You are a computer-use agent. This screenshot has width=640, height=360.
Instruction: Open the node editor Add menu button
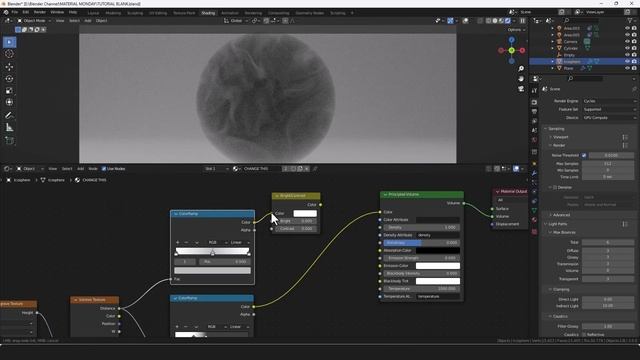point(80,169)
